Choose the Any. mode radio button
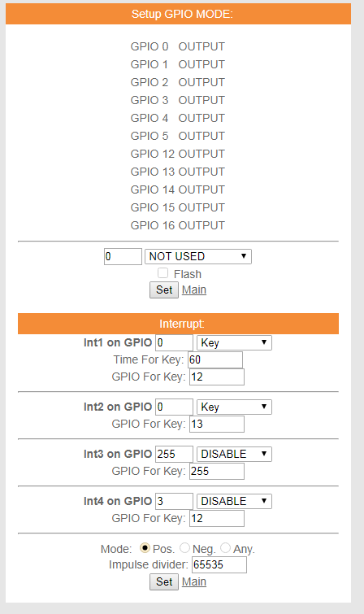This screenshot has height=614, width=364. coord(225,548)
